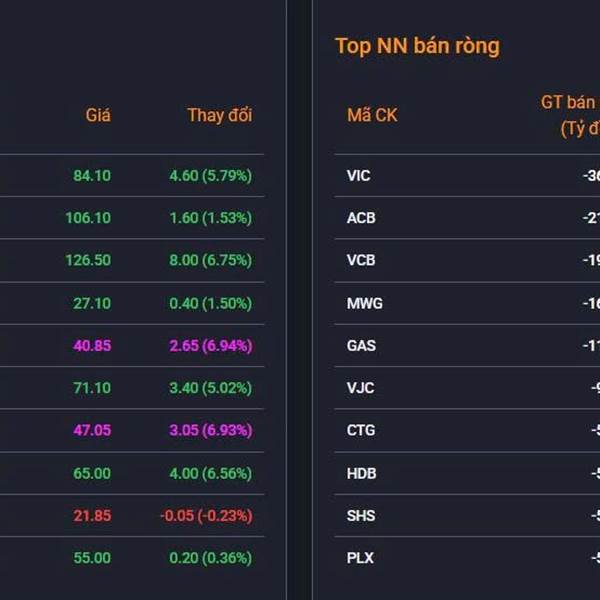This screenshot has height=600, width=600.
Task: Sort by the Giá column header
Action: pyautogui.click(x=98, y=115)
